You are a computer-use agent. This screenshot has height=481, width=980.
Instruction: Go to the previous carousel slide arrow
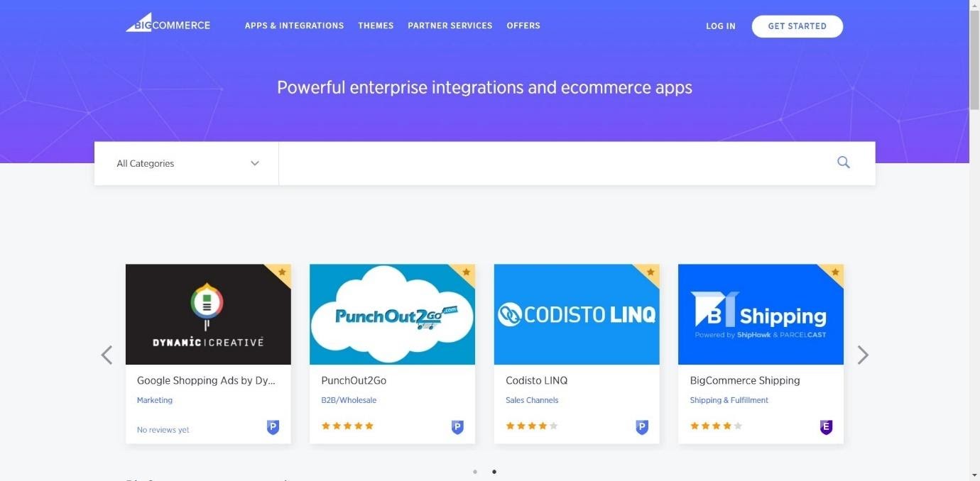[107, 355]
